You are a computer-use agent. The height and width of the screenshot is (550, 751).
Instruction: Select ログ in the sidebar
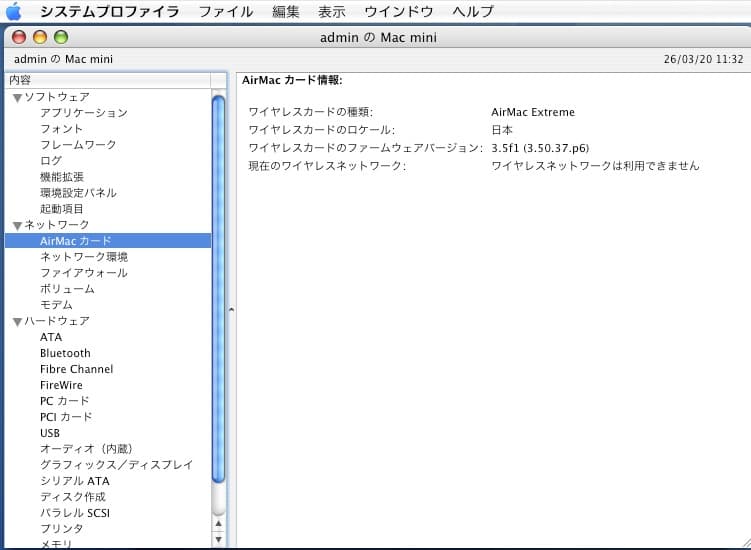tap(51, 160)
